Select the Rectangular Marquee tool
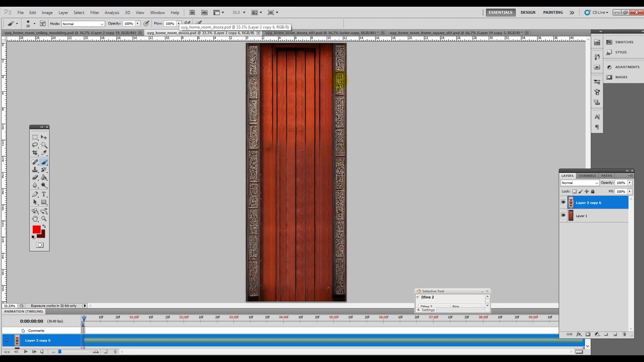Image resolution: width=644 pixels, height=362 pixels. tap(35, 137)
